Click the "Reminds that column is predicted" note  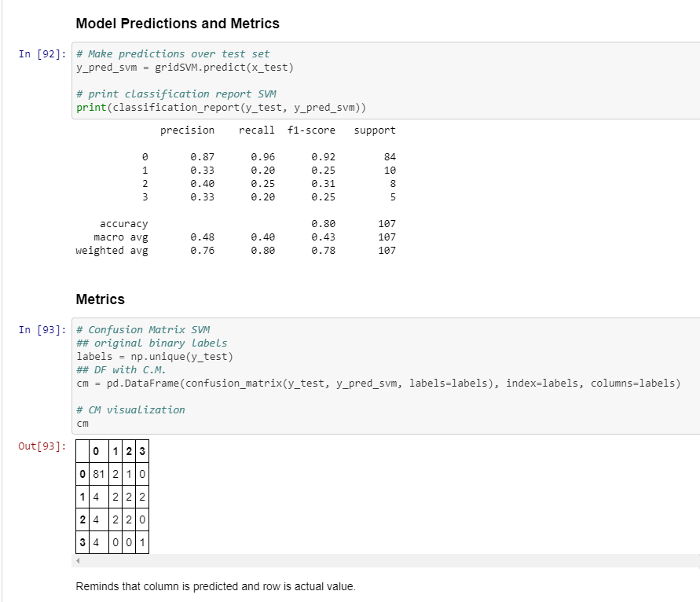coord(215,586)
